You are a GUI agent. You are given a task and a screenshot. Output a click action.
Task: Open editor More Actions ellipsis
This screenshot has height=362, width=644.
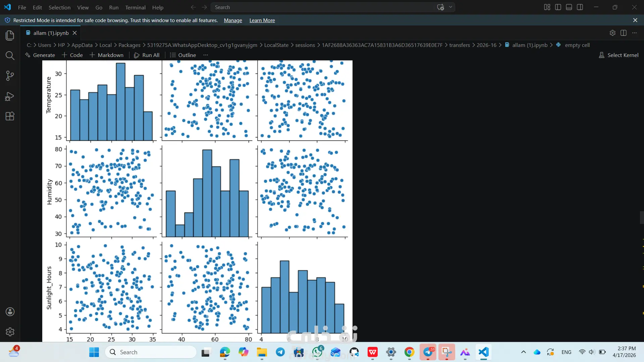[x=634, y=33]
